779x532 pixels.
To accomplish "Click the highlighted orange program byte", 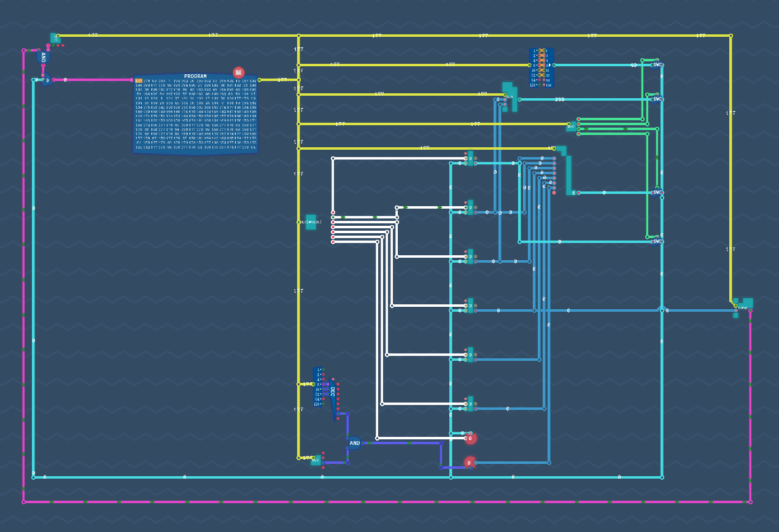I will 139,81.
